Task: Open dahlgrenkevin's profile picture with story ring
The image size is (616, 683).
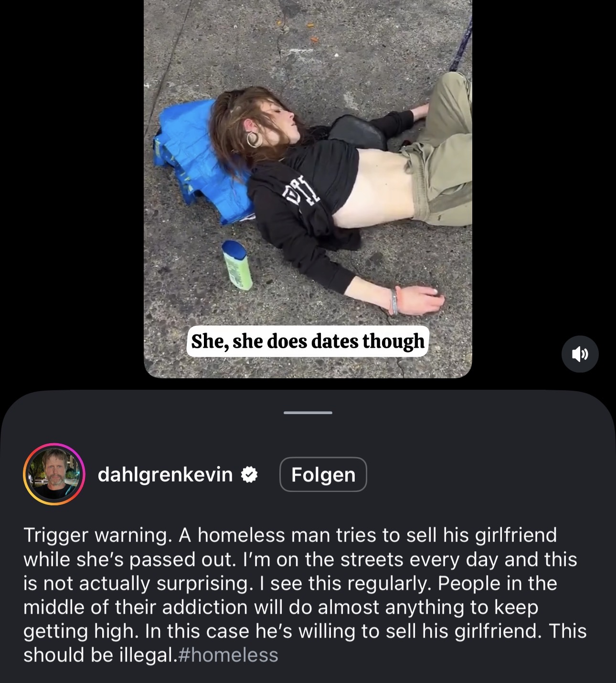Action: coord(54,474)
